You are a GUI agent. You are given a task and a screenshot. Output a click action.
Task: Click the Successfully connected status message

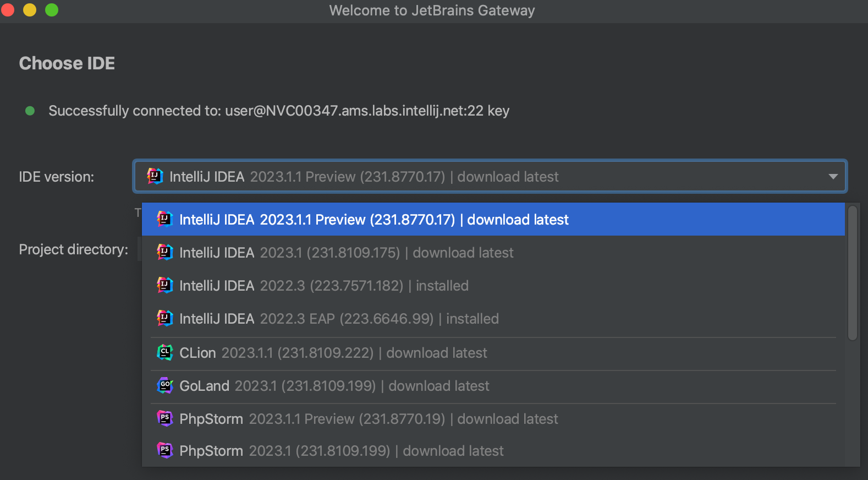tap(279, 111)
